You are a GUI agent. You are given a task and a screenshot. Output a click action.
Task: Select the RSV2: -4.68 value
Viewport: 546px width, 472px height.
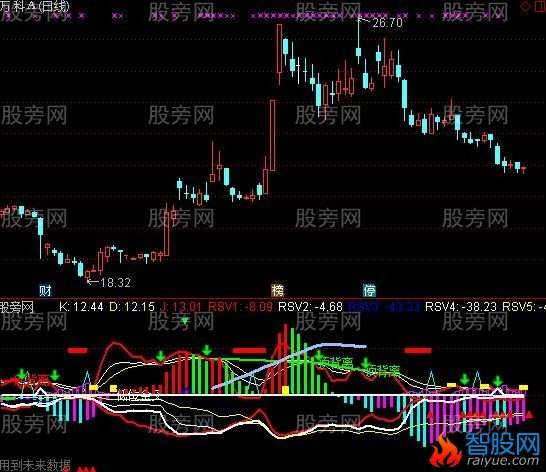[311, 307]
